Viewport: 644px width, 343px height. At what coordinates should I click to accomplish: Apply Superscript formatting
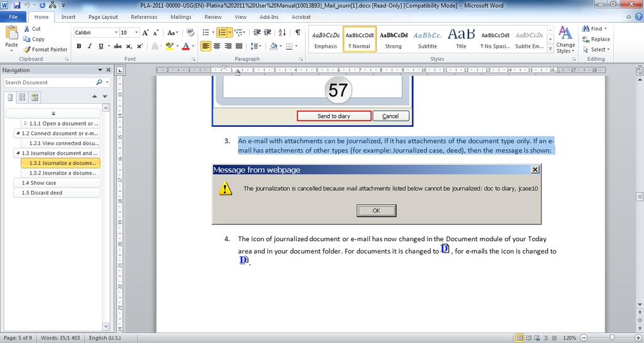click(x=140, y=46)
